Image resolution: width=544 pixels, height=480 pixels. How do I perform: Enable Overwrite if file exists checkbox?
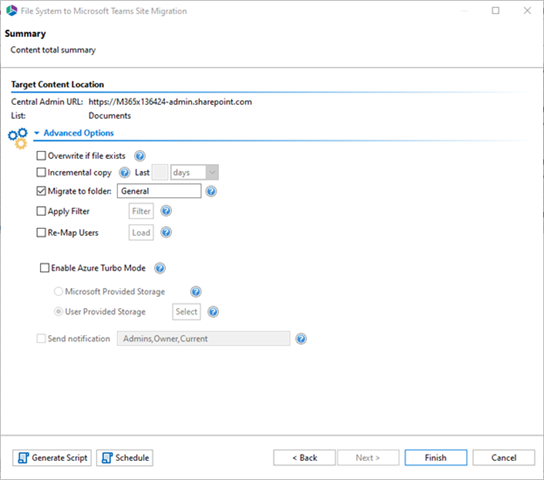point(41,156)
